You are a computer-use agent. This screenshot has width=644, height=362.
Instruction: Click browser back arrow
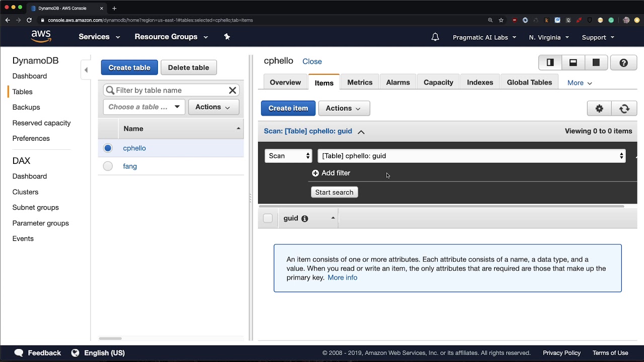click(x=8, y=20)
